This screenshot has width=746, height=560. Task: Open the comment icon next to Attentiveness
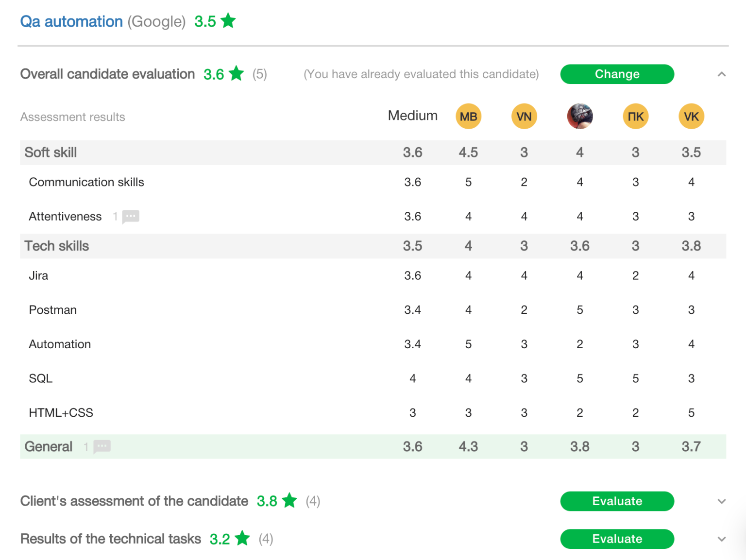[x=130, y=217]
